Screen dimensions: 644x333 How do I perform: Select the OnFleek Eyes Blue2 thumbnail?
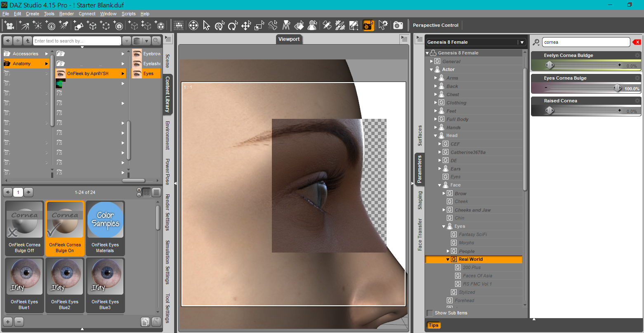(65, 285)
